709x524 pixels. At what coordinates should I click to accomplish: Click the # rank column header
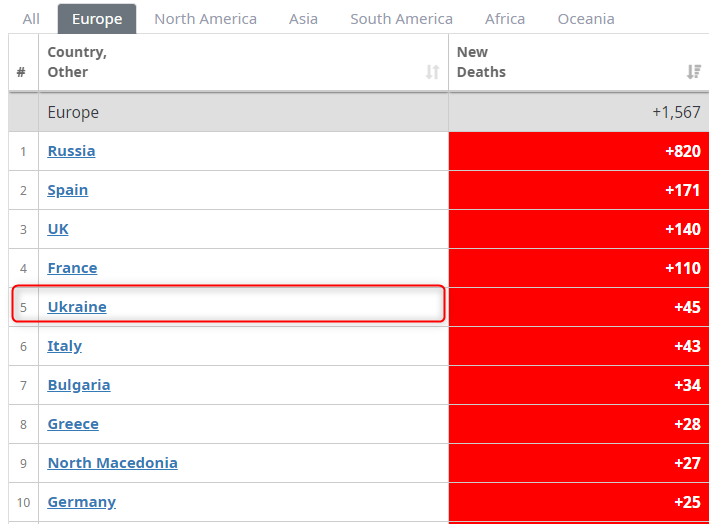21,72
